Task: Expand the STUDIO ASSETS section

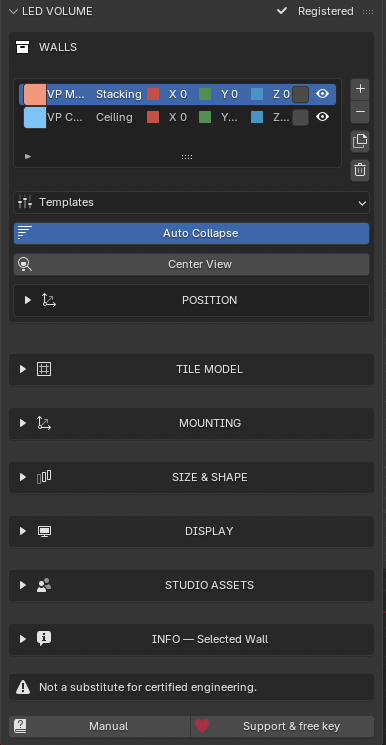Action: coord(22,585)
